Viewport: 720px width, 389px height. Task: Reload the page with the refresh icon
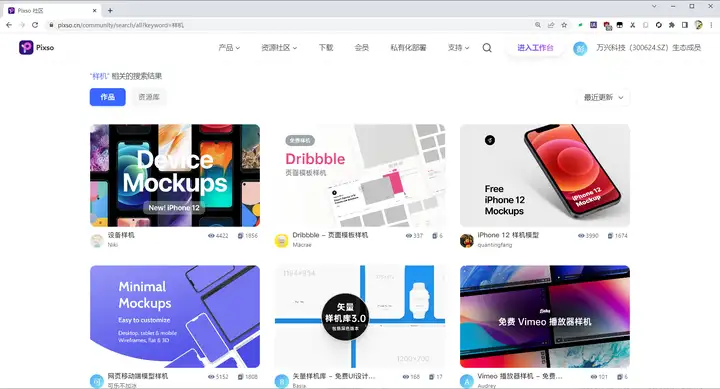tap(35, 25)
